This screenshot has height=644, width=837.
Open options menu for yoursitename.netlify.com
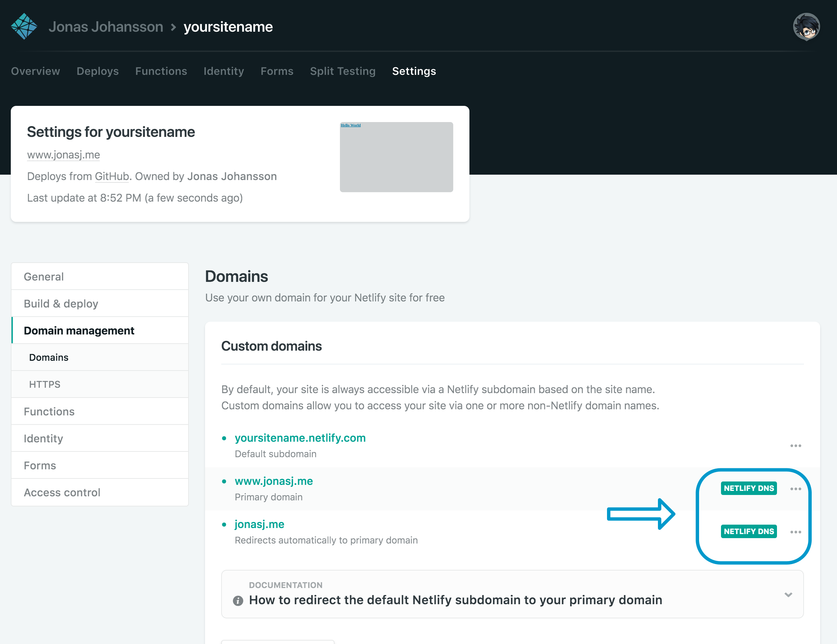tap(796, 445)
